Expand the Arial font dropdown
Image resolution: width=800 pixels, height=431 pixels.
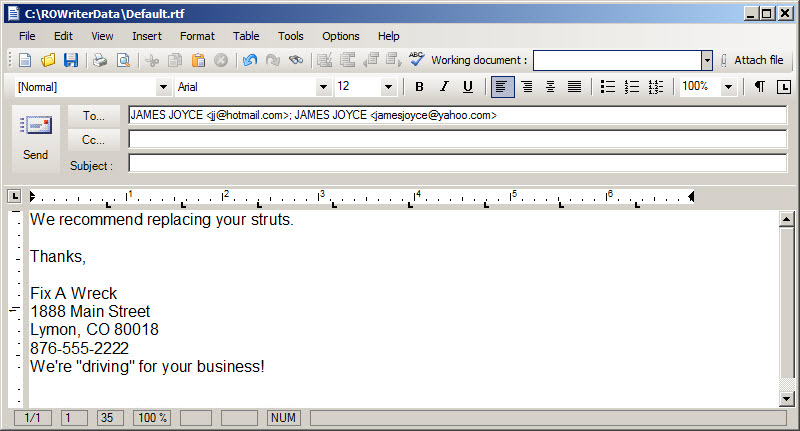323,87
